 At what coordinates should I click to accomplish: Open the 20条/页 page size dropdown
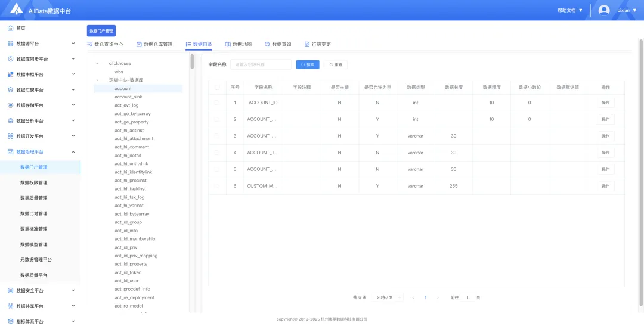pos(388,297)
